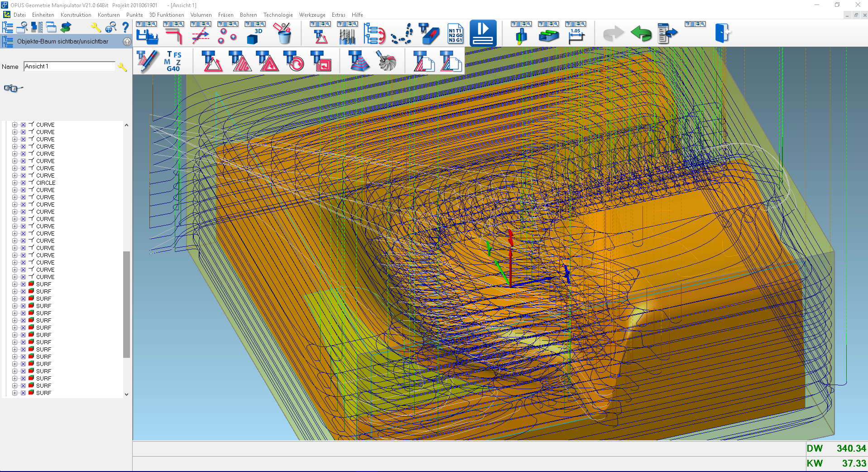
Task: Click the yellow wrench settings icon in top toolbar
Action: click(x=96, y=28)
